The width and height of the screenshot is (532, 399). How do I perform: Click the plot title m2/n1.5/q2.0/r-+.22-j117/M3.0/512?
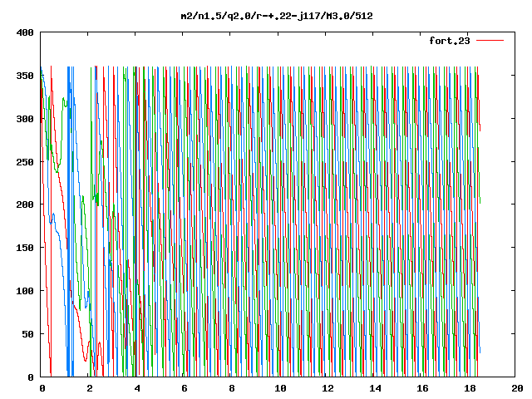(277, 16)
